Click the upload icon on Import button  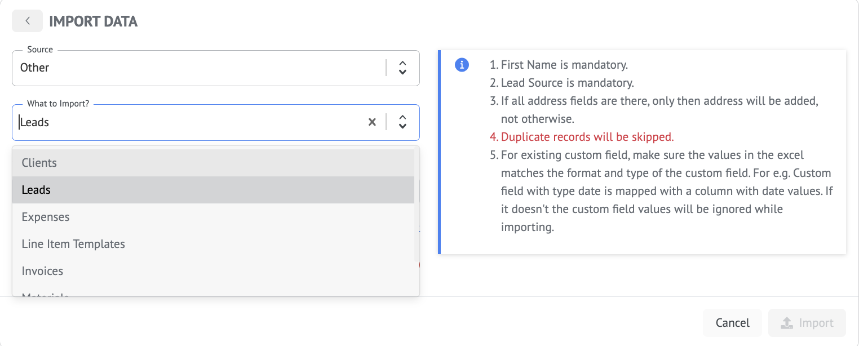786,323
